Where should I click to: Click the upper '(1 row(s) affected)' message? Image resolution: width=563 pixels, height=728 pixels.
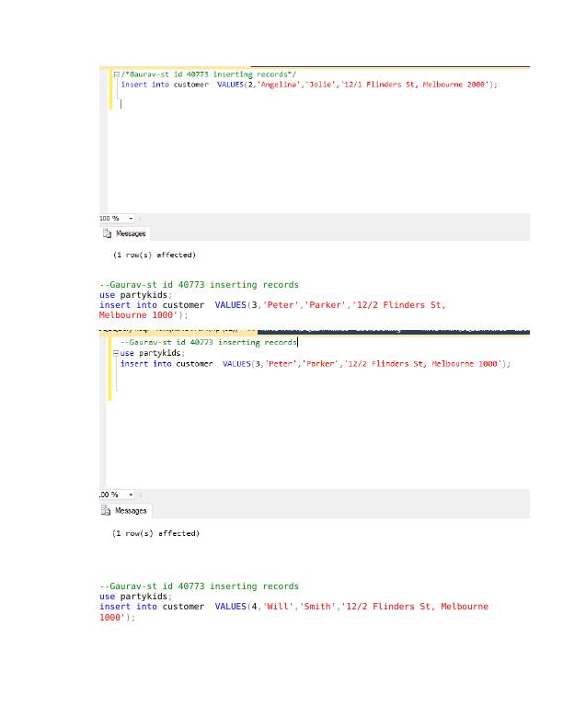(x=154, y=255)
